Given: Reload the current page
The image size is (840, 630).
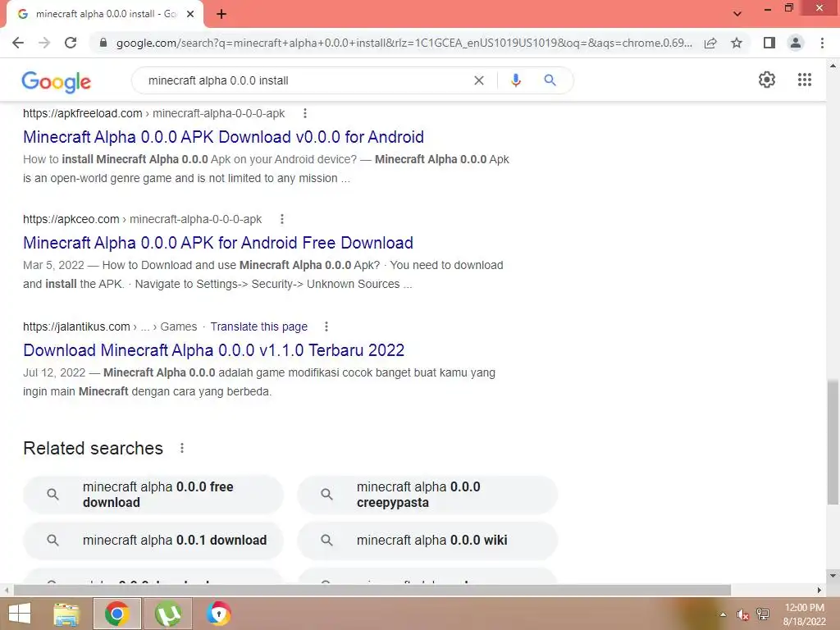Looking at the screenshot, I should point(71,43).
